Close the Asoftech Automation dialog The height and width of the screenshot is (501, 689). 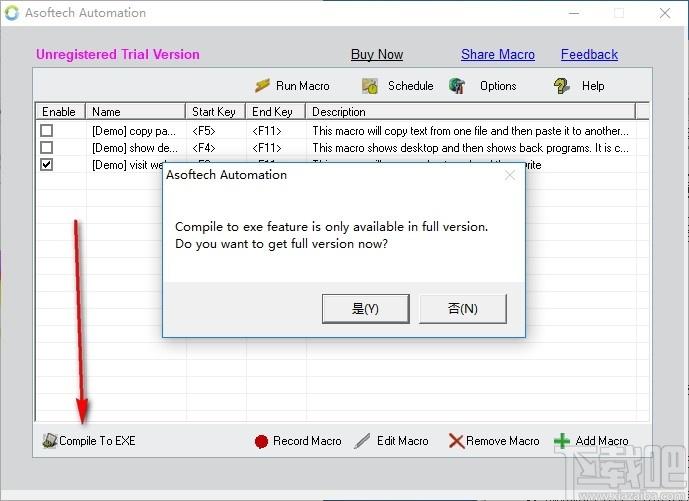click(510, 175)
